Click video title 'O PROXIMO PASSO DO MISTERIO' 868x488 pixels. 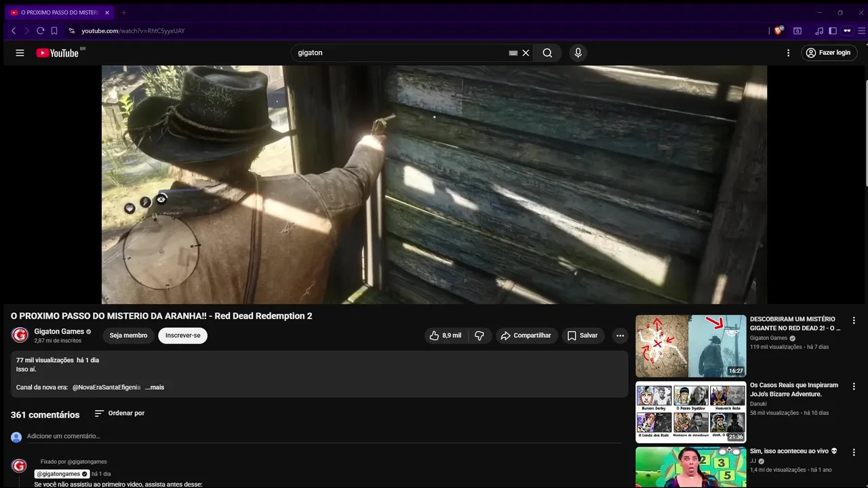coord(161,316)
